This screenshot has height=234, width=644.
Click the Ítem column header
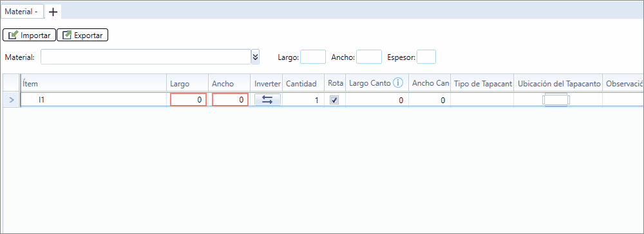[x=93, y=84]
